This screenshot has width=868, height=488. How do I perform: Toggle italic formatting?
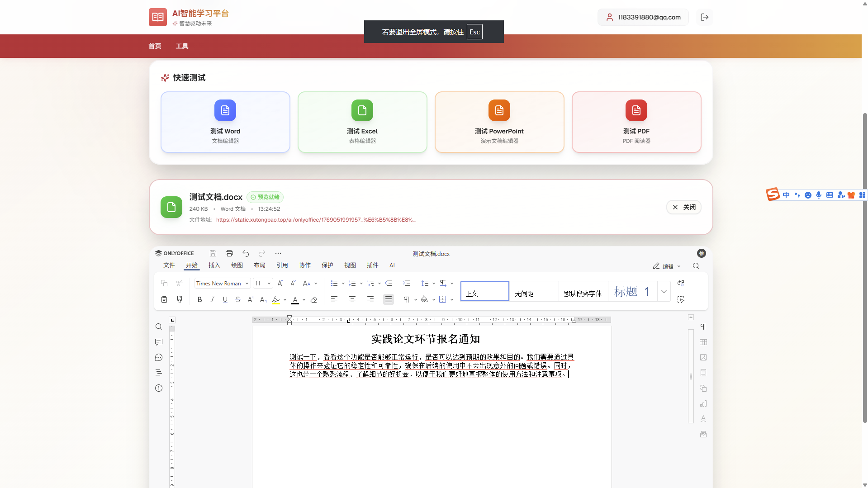pos(212,299)
